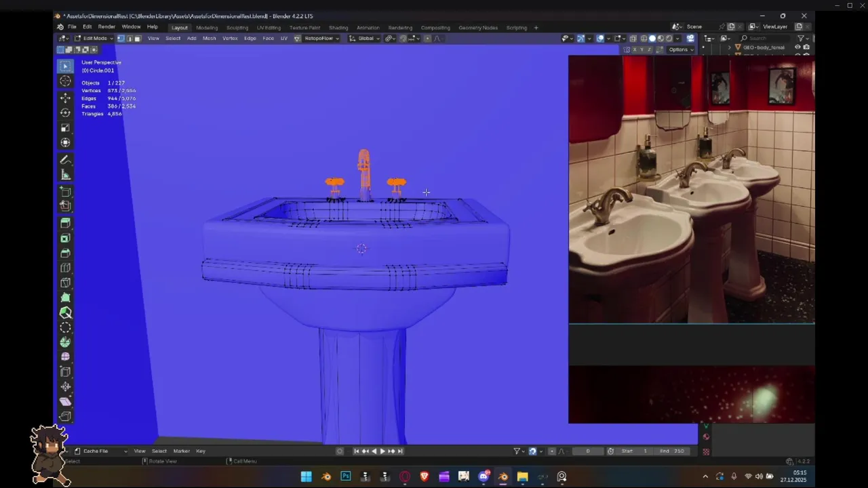Image resolution: width=868 pixels, height=488 pixels.
Task: Open the Edit Mode dropdown
Action: [x=92, y=39]
